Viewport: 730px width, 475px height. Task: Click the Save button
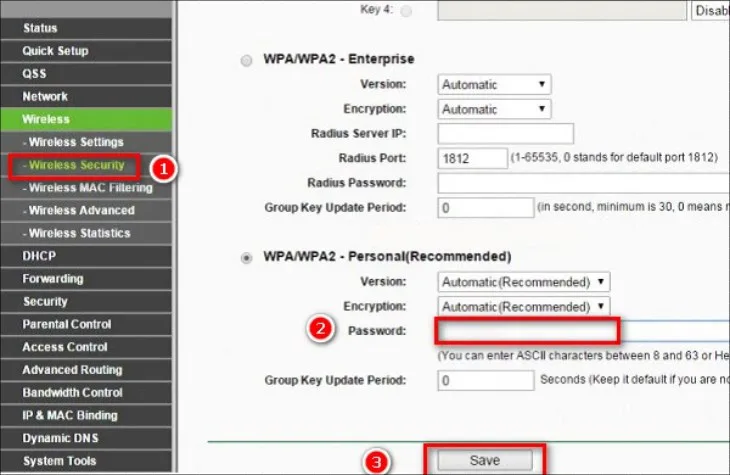click(x=485, y=460)
